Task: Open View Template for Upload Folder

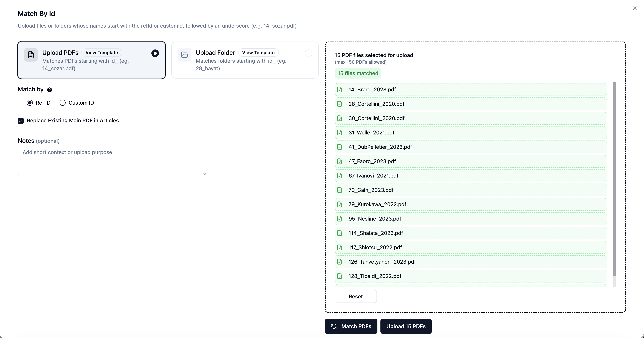Action: (258, 52)
